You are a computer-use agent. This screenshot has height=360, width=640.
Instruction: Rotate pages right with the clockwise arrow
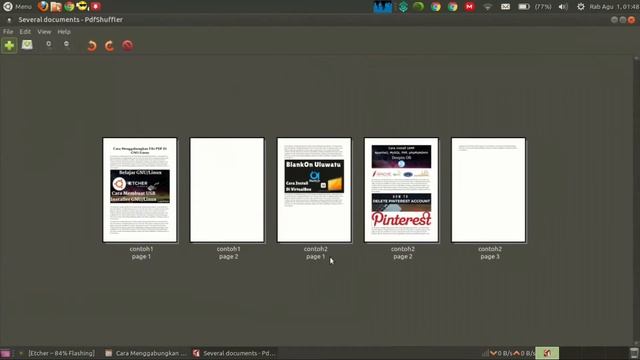coord(109,46)
